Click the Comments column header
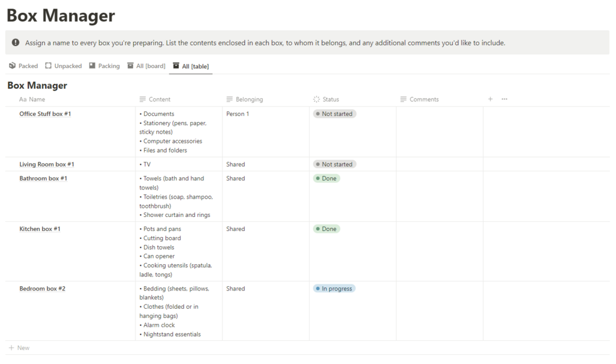The height and width of the screenshot is (364, 616). 424,99
